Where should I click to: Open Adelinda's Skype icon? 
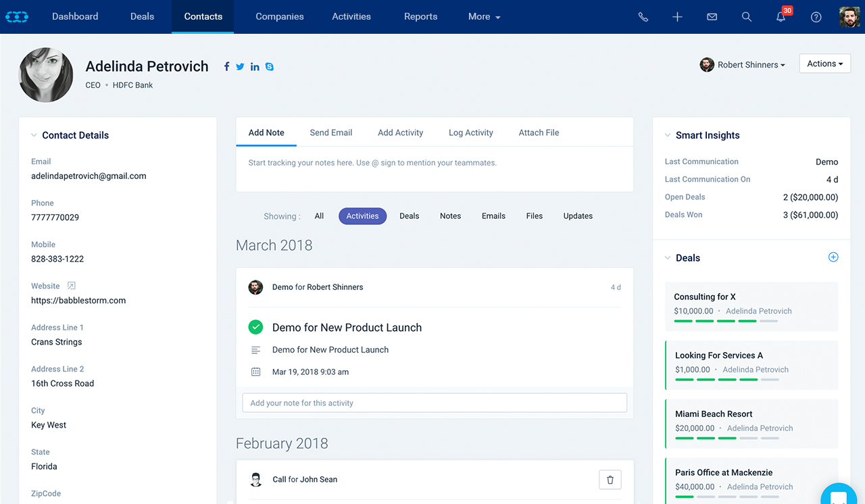coord(270,66)
